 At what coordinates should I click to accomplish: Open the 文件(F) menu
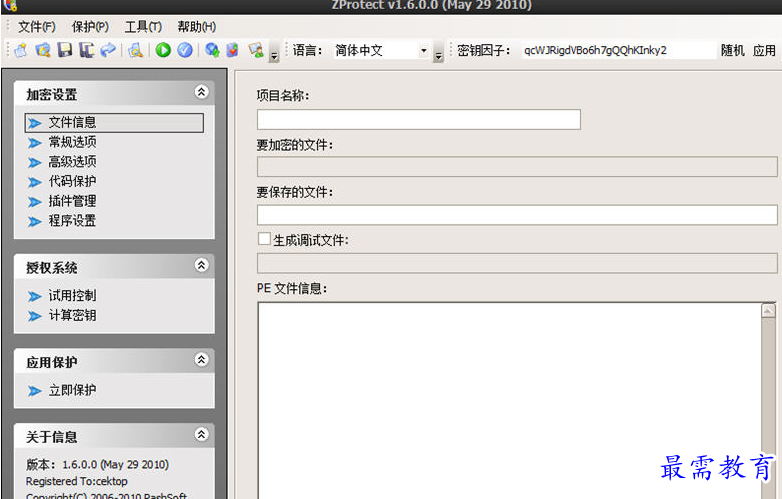pyautogui.click(x=36, y=27)
